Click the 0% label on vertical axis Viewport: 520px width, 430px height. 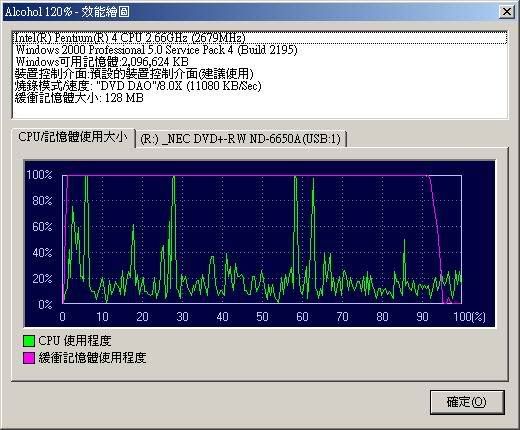point(45,304)
